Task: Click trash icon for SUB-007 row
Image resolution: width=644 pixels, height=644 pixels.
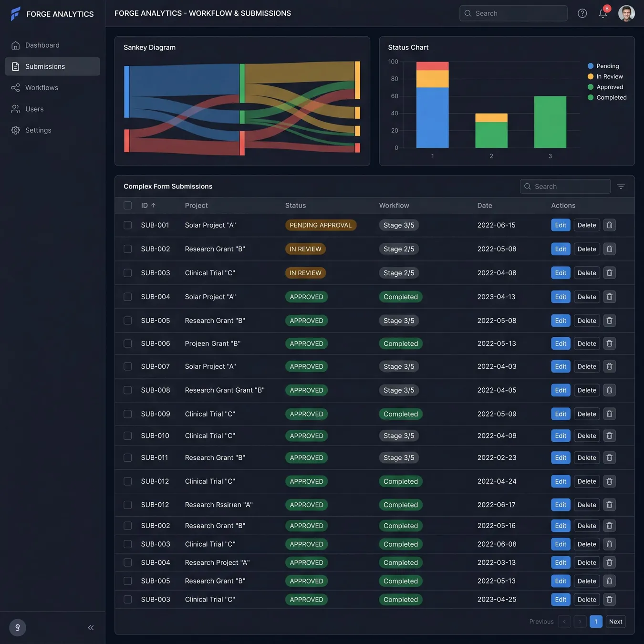Action: 609,366
